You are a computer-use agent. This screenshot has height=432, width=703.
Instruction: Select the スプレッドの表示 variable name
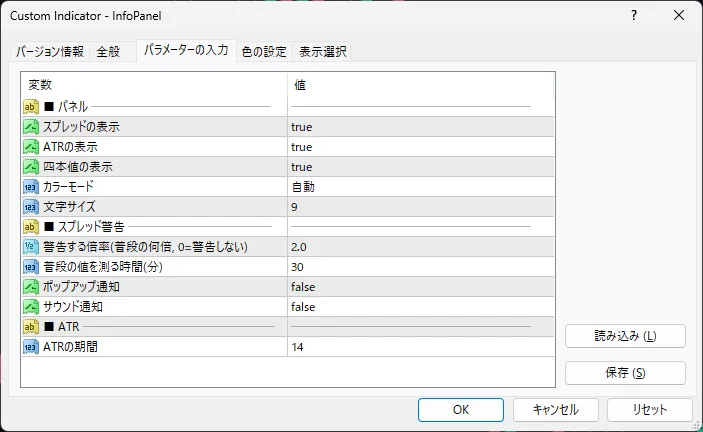tap(82, 127)
